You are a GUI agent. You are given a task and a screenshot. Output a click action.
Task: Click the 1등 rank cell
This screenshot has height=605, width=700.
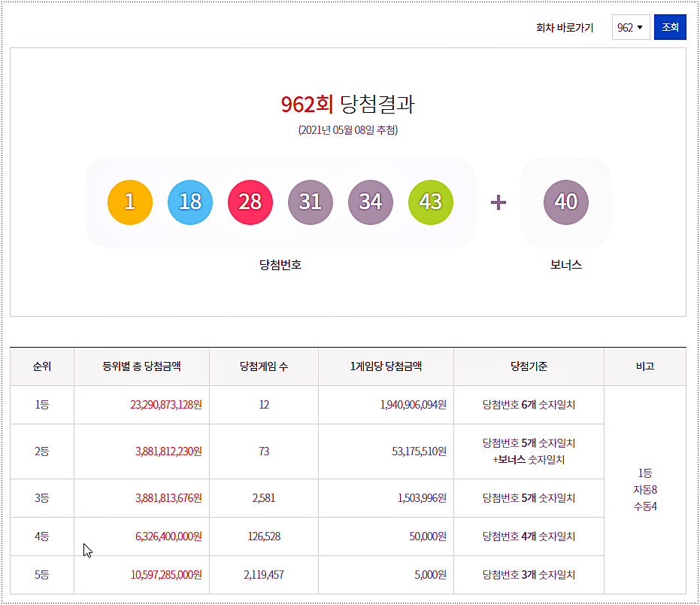coord(42,405)
